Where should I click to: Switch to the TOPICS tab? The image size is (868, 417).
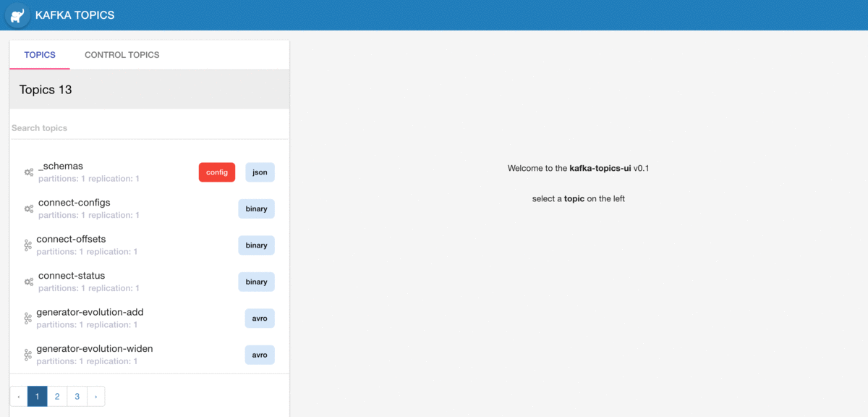pos(40,55)
